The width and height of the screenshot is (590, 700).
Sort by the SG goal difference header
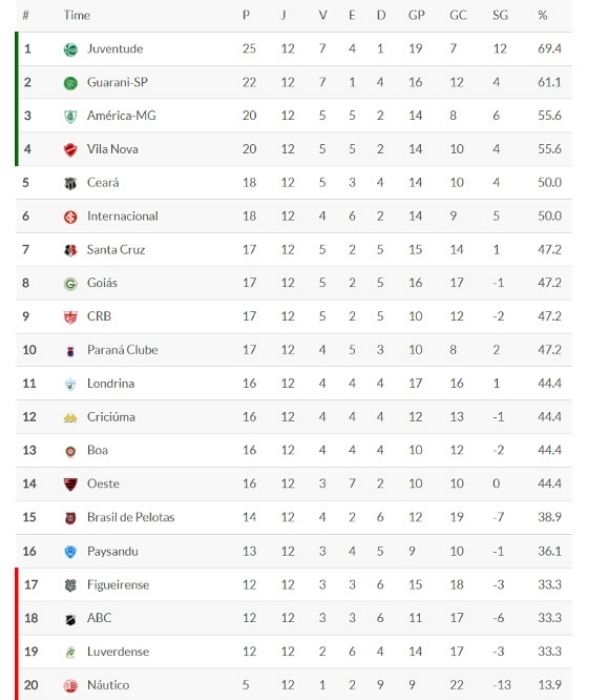pyautogui.click(x=500, y=15)
